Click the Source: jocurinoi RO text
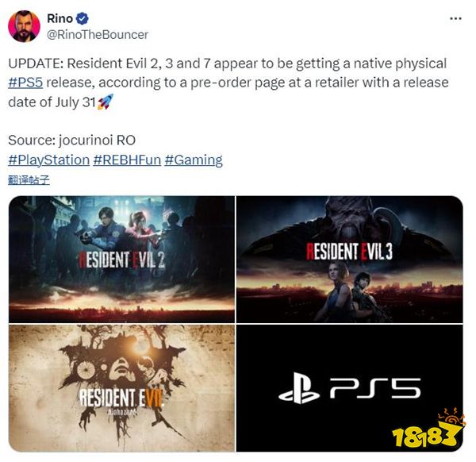This screenshot has width=476, height=462. pos(72,141)
